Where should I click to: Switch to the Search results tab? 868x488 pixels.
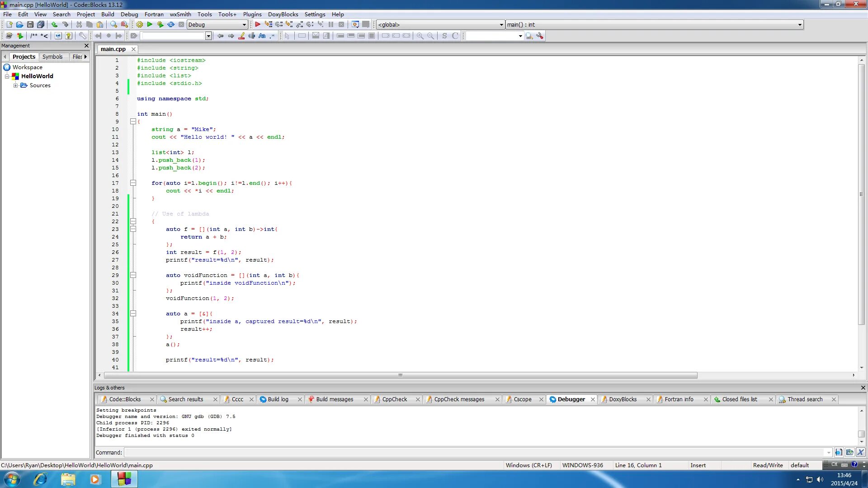point(185,399)
